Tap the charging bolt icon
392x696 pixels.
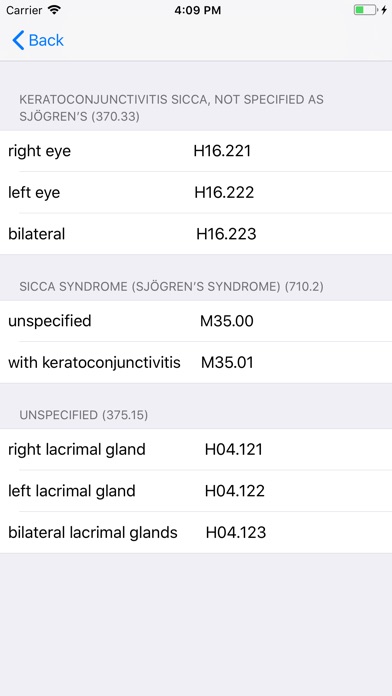[384, 10]
